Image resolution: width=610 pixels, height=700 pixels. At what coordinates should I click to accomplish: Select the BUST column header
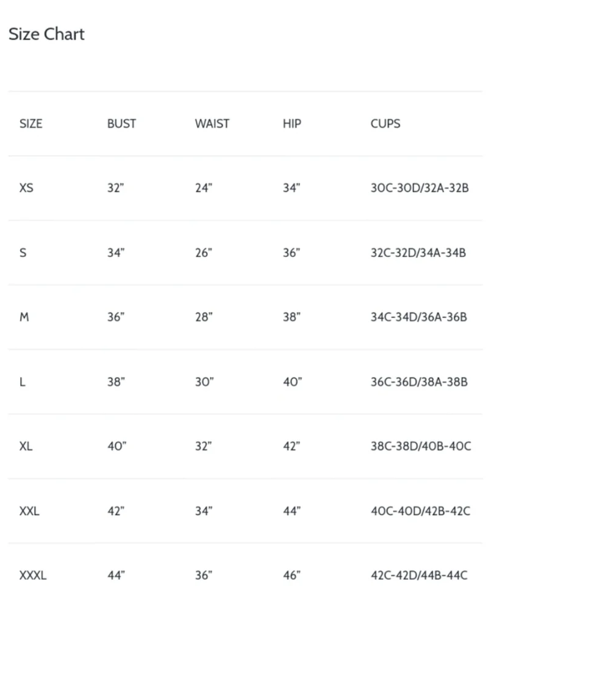point(121,124)
